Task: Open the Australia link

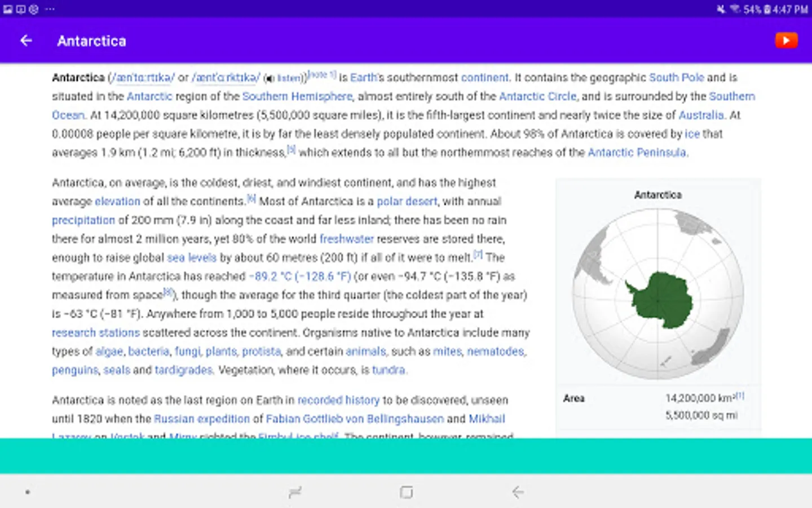Action: tap(701, 115)
